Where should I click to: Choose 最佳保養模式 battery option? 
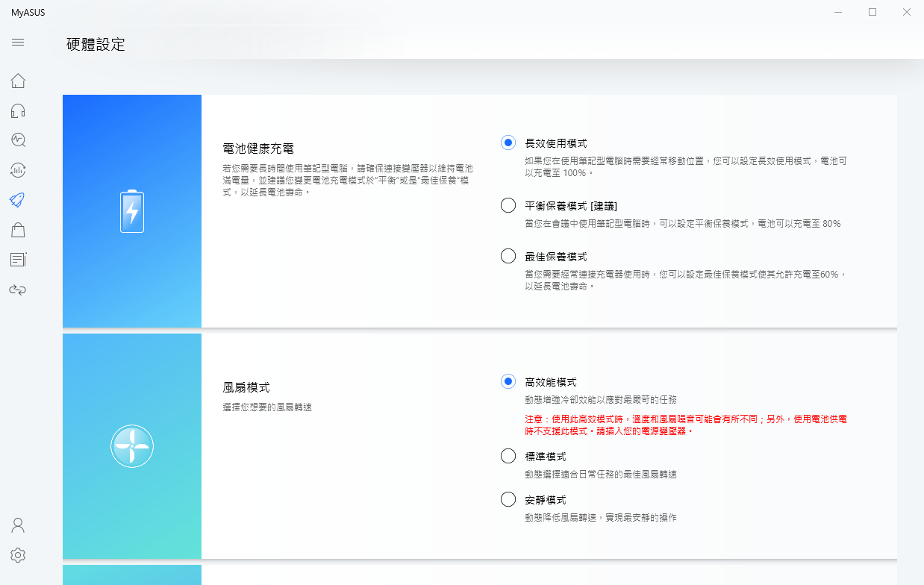[x=508, y=256]
